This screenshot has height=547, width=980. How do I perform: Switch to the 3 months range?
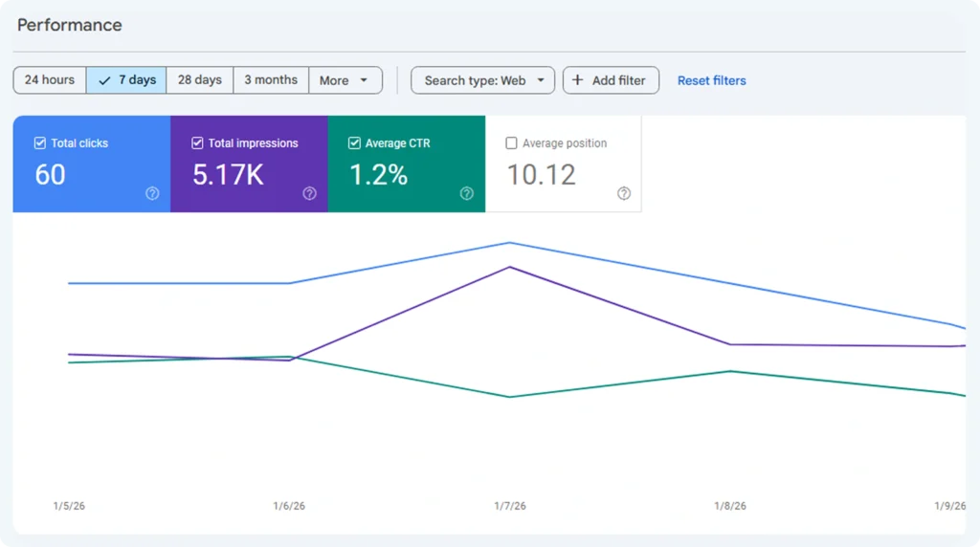(271, 80)
